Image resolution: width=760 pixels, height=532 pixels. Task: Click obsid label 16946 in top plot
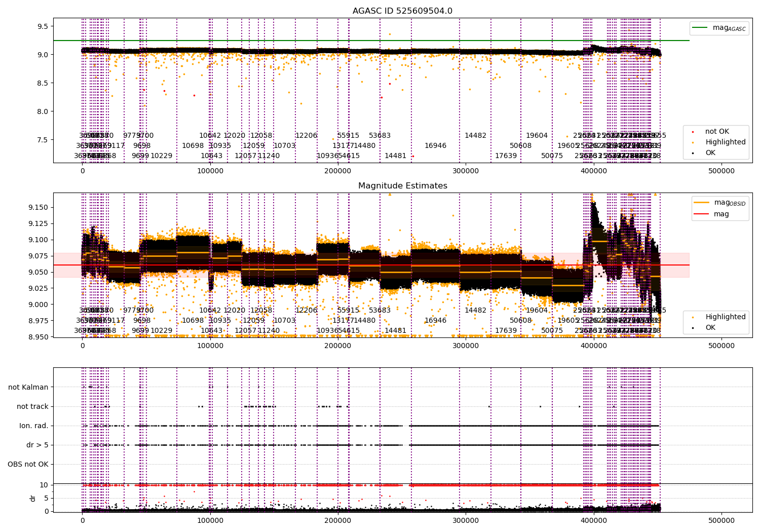coord(436,145)
